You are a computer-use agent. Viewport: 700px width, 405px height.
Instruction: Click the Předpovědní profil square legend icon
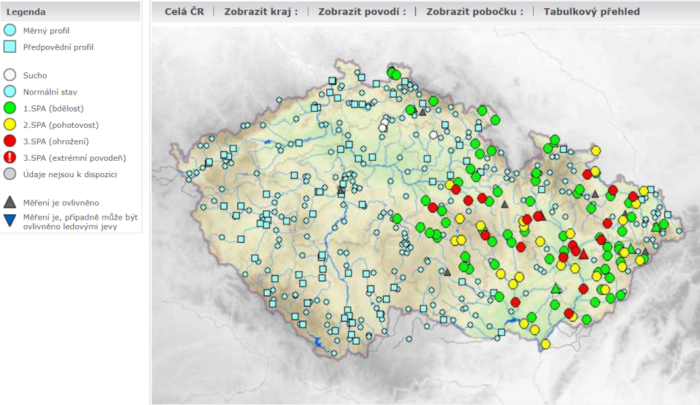10,47
